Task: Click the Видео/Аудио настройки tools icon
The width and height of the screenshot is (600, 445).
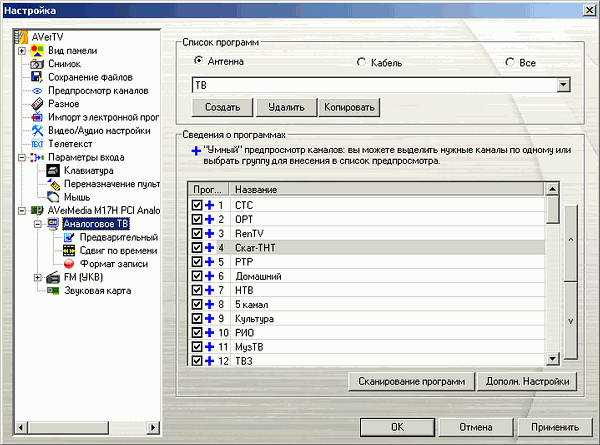Action: coord(37,130)
